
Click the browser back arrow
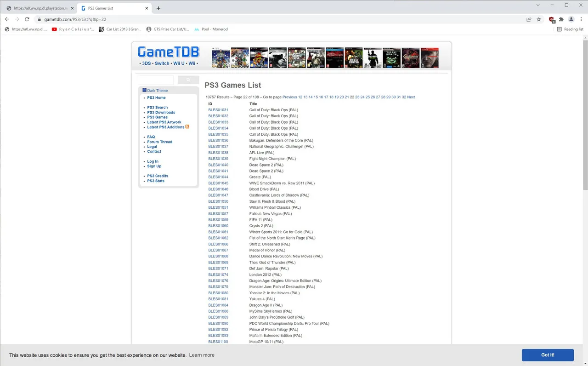click(7, 19)
